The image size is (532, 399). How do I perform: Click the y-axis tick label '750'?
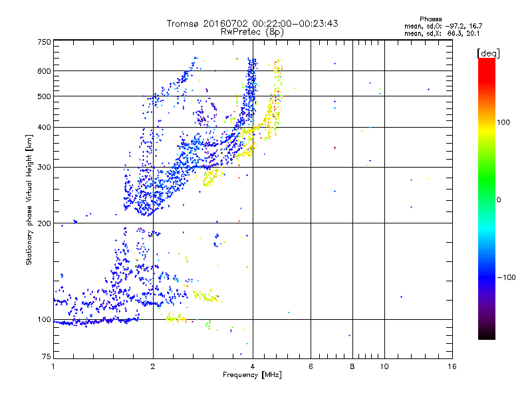pyautogui.click(x=44, y=42)
